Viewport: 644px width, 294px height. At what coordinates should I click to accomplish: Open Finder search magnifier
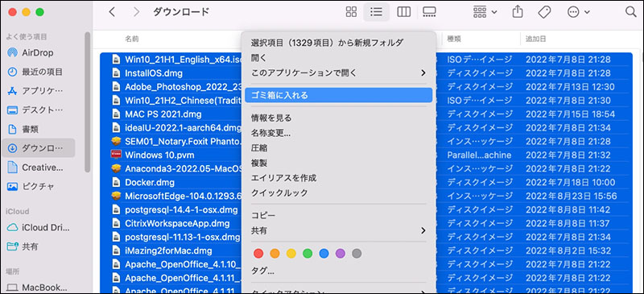click(x=630, y=12)
